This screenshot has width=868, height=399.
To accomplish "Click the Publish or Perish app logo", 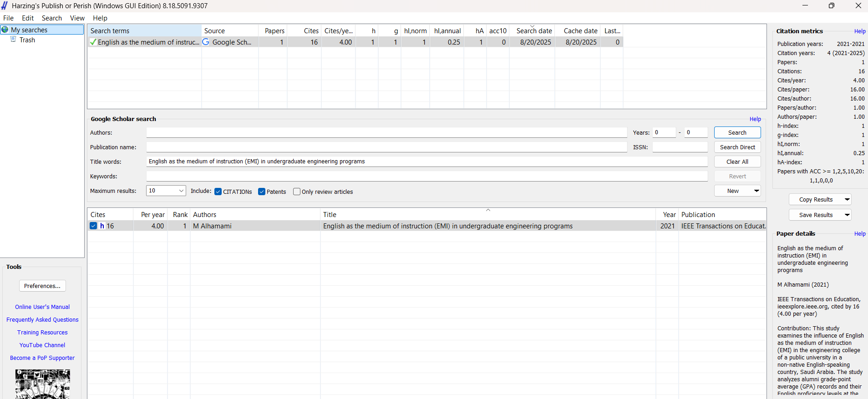I will click(x=5, y=5).
